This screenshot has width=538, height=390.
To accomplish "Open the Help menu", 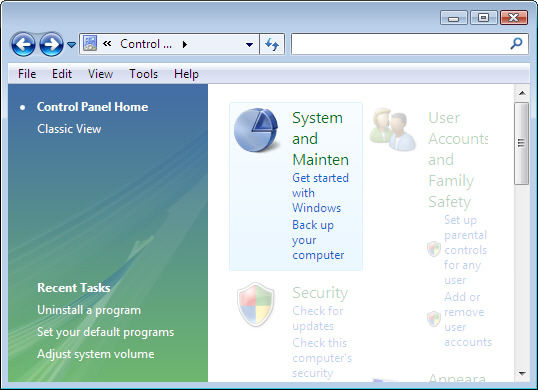I will point(186,74).
